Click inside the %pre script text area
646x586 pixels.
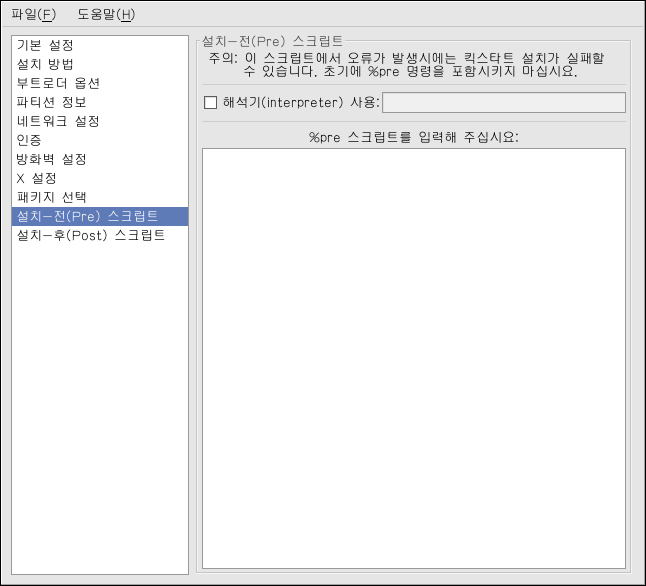pyautogui.click(x=413, y=358)
